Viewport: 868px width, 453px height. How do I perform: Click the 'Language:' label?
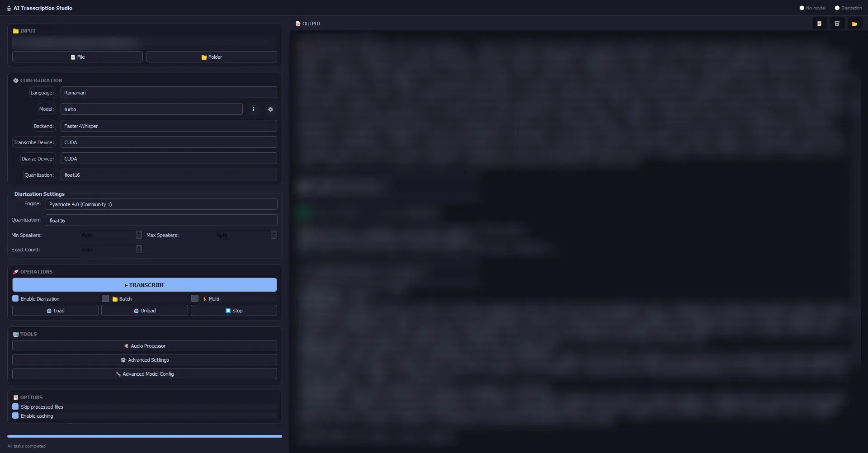[x=42, y=93]
